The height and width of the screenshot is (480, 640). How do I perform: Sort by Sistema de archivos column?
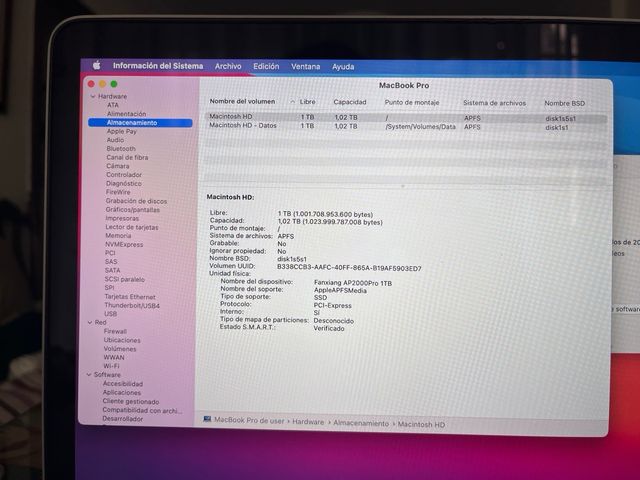tap(494, 103)
